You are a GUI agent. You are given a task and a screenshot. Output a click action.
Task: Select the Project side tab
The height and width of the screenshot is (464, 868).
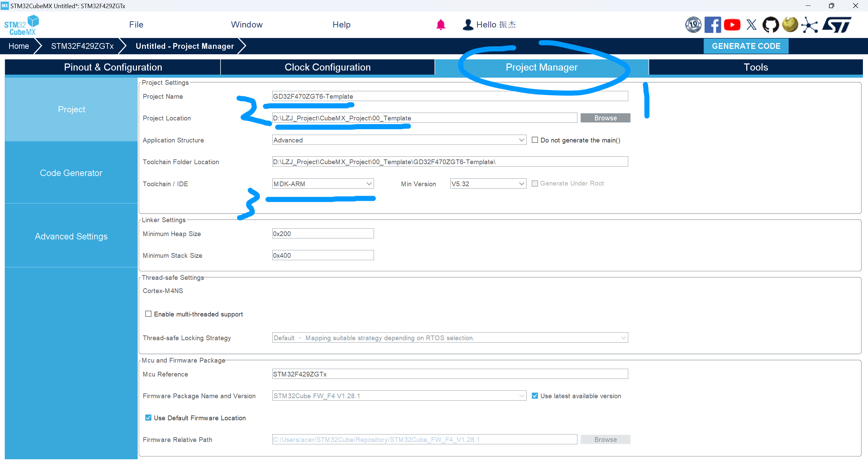tap(71, 109)
